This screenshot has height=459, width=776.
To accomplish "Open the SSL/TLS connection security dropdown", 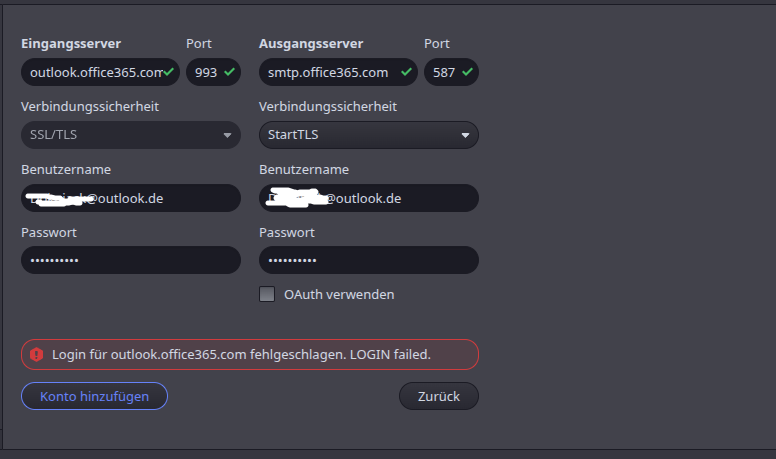I will click(131, 135).
